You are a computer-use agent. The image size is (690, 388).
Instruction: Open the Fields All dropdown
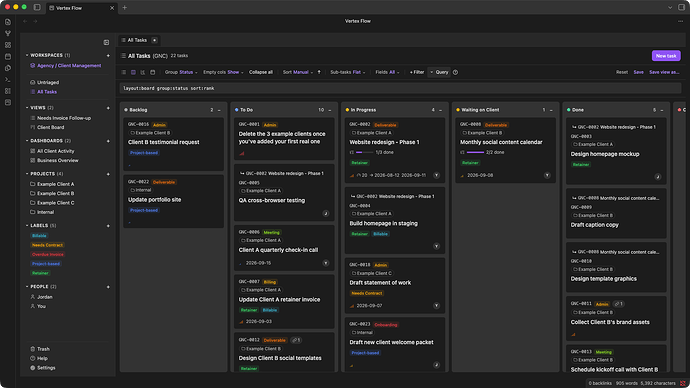click(x=387, y=72)
